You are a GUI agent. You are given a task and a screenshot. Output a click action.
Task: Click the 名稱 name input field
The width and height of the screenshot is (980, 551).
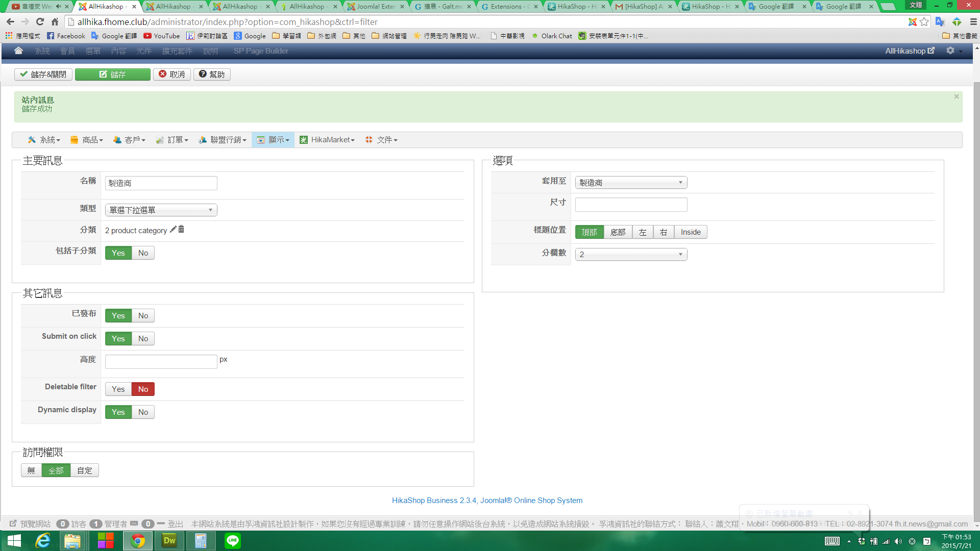[161, 183]
